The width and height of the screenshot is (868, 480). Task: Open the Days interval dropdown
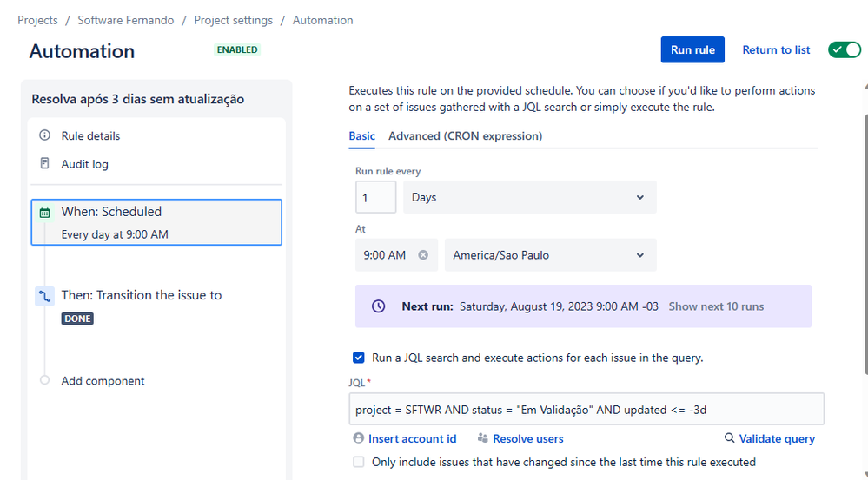529,197
